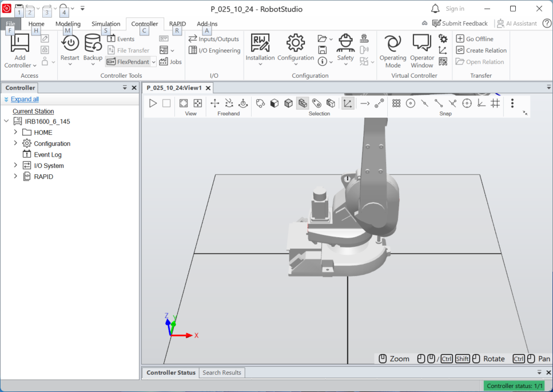This screenshot has width=553, height=392.
Task: Click the Expand all link
Action: (25, 99)
